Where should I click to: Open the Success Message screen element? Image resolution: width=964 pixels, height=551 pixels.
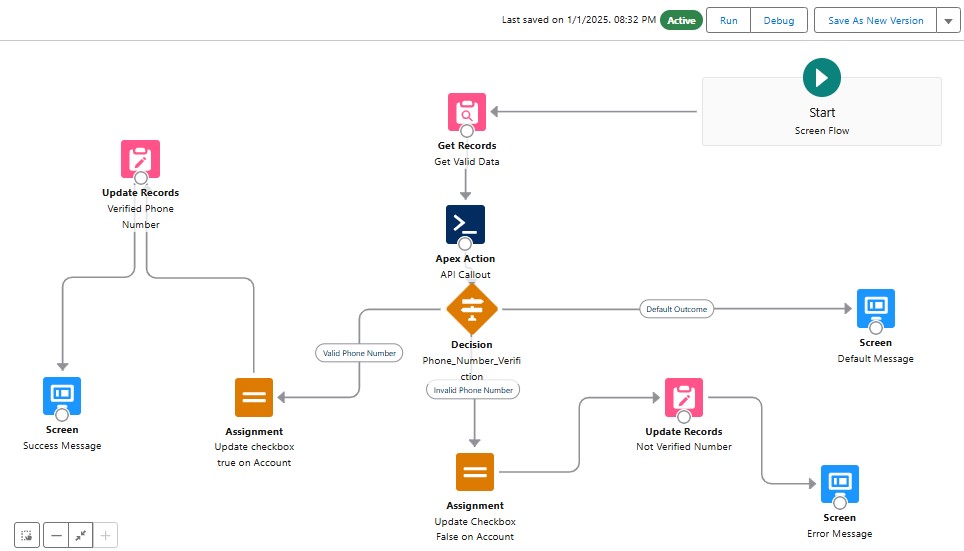click(62, 396)
